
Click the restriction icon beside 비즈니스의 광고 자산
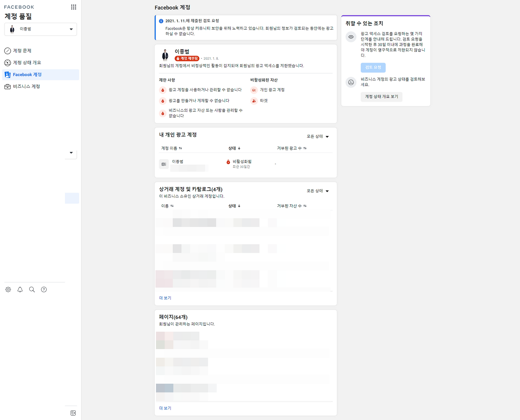tap(162, 113)
